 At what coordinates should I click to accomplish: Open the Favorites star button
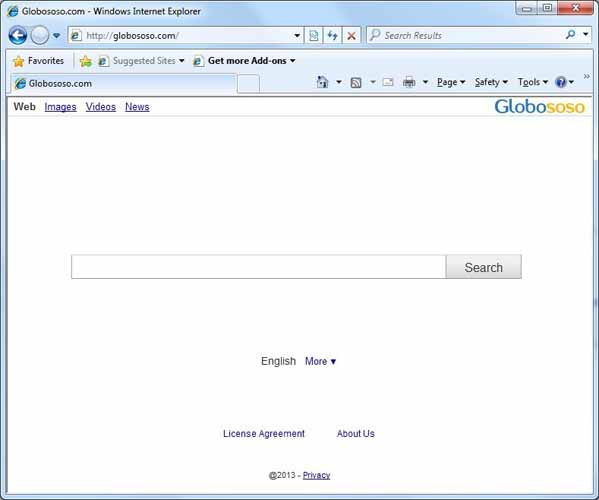pos(38,61)
